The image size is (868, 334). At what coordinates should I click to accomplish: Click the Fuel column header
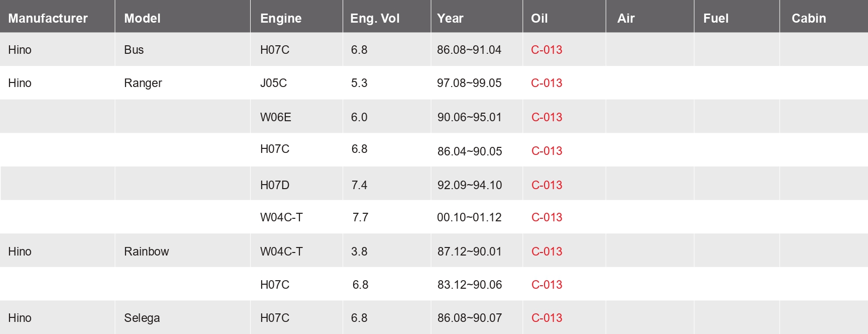(x=715, y=19)
